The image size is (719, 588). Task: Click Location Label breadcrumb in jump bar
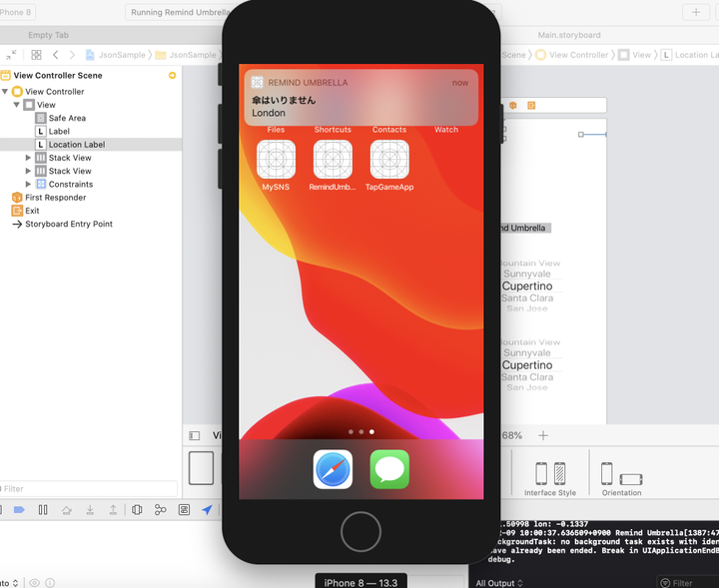690,55
